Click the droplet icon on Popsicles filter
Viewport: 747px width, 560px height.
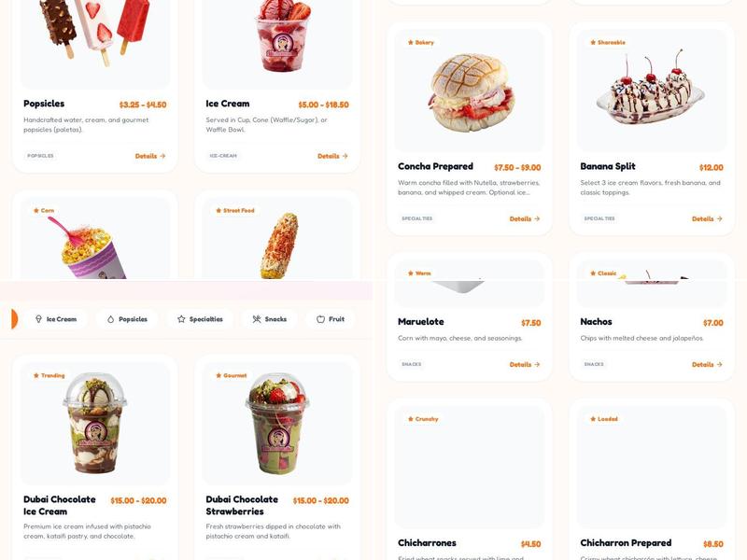[110, 319]
